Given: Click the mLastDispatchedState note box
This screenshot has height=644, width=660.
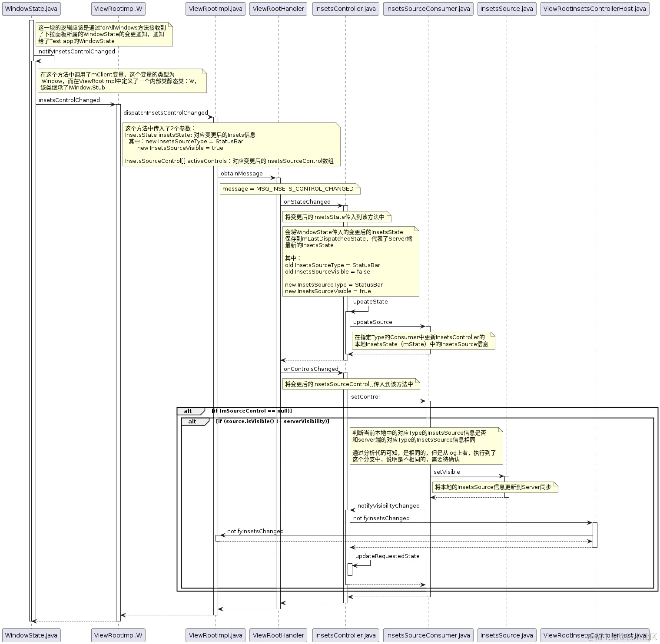Looking at the screenshot, I should coord(350,261).
